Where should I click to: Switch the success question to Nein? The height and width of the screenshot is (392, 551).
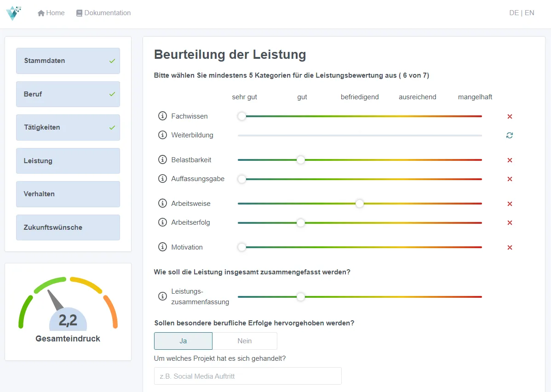tap(245, 341)
